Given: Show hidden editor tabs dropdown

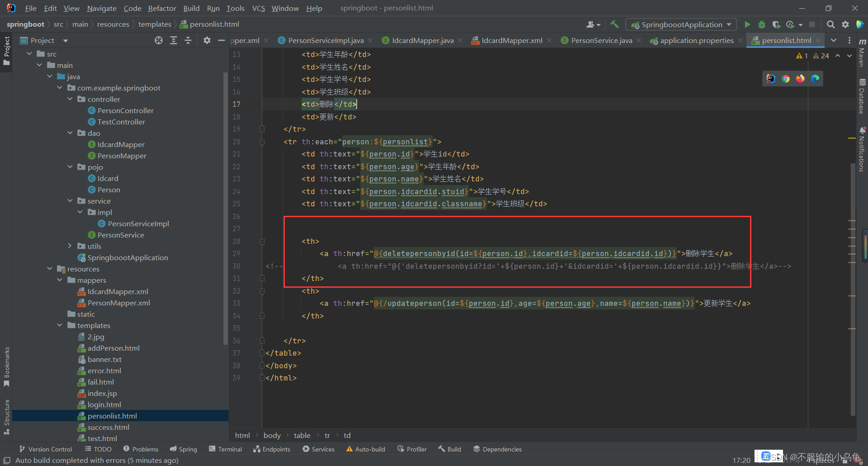Looking at the screenshot, I should tap(834, 40).
